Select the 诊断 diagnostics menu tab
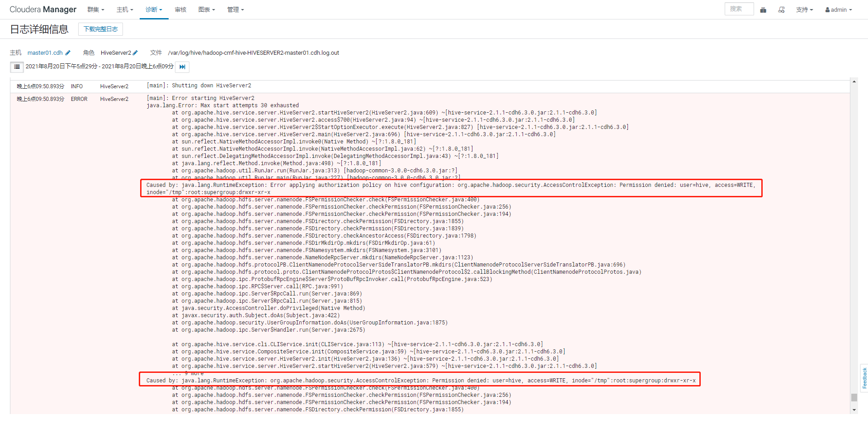868x424 pixels. (x=154, y=10)
